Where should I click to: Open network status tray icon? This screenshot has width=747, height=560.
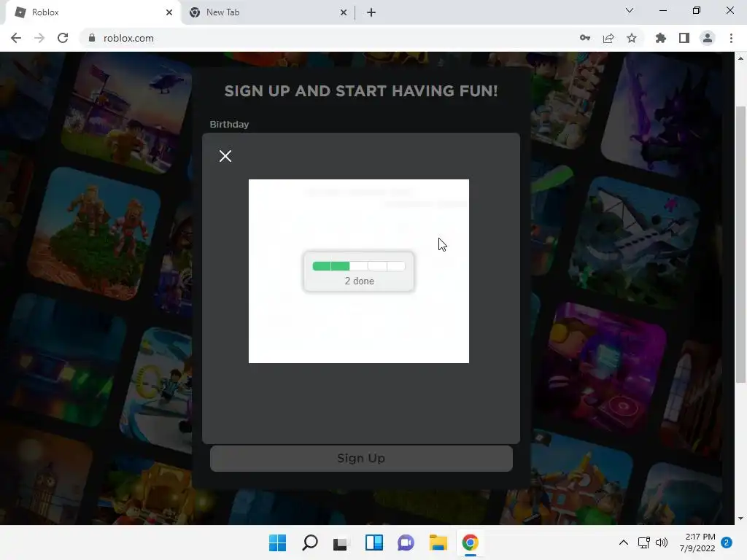click(x=643, y=542)
